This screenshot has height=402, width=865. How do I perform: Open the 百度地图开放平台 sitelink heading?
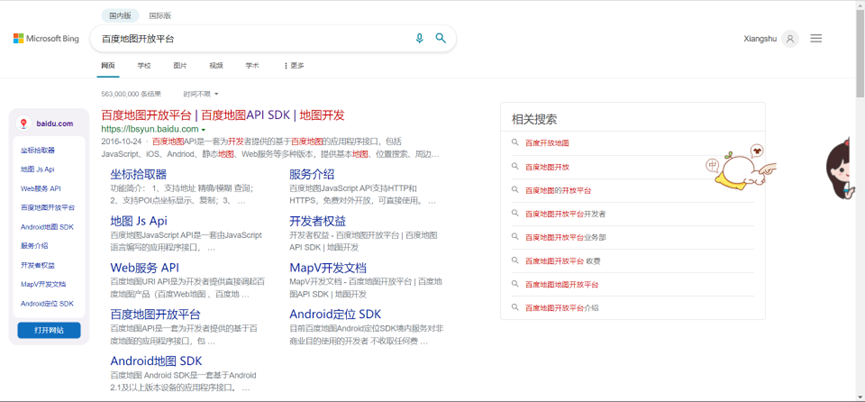click(155, 314)
